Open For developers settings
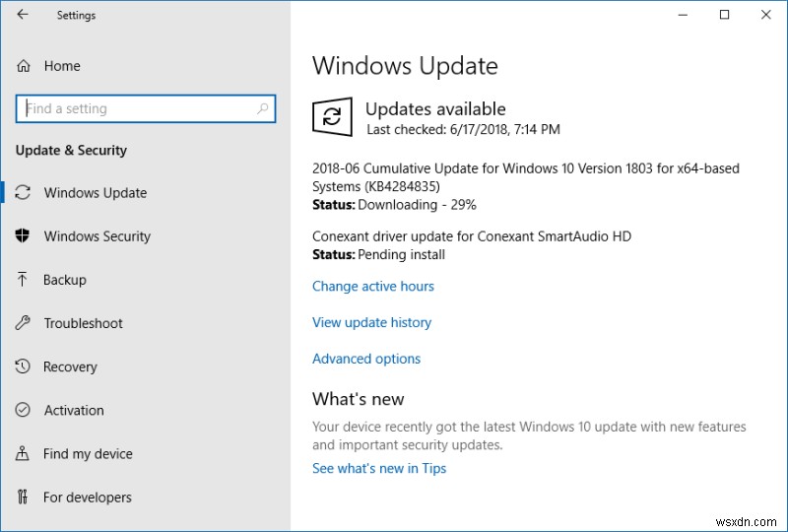Viewport: 788px width, 532px height. 88,498
